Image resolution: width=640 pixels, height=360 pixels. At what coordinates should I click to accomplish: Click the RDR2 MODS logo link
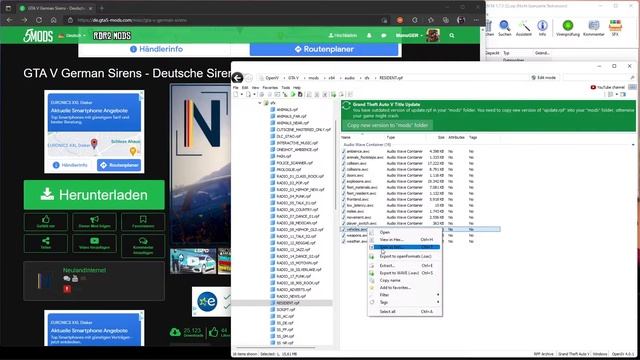112,36
